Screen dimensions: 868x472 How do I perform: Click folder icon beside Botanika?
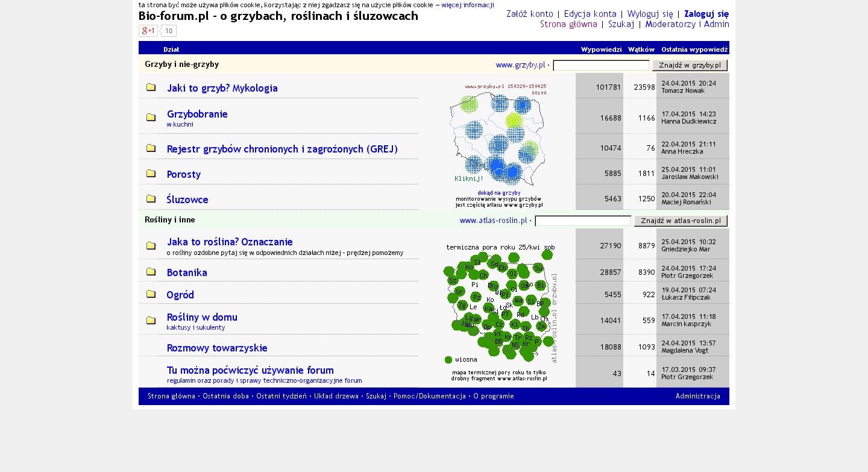[151, 272]
